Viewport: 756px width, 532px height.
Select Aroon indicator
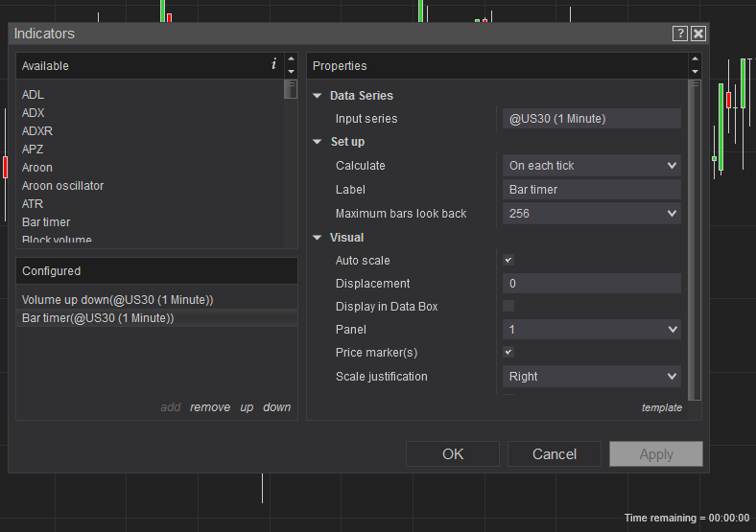pos(37,168)
